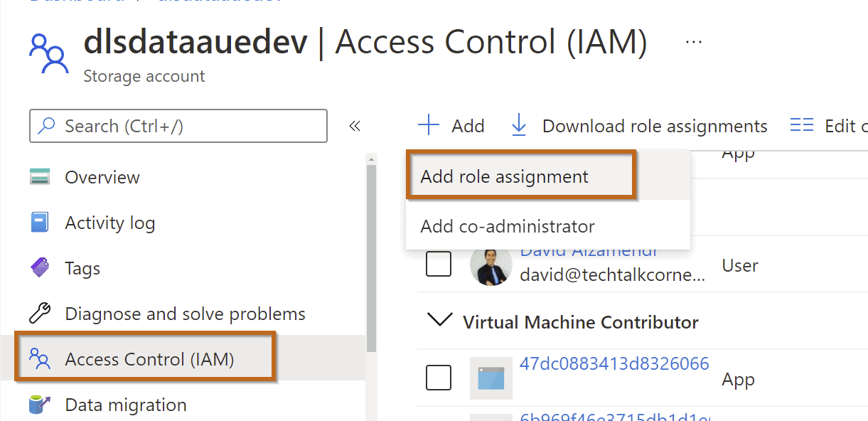Click the plus Add icon in toolbar
Image resolution: width=868 pixels, height=421 pixels.
coord(429,126)
